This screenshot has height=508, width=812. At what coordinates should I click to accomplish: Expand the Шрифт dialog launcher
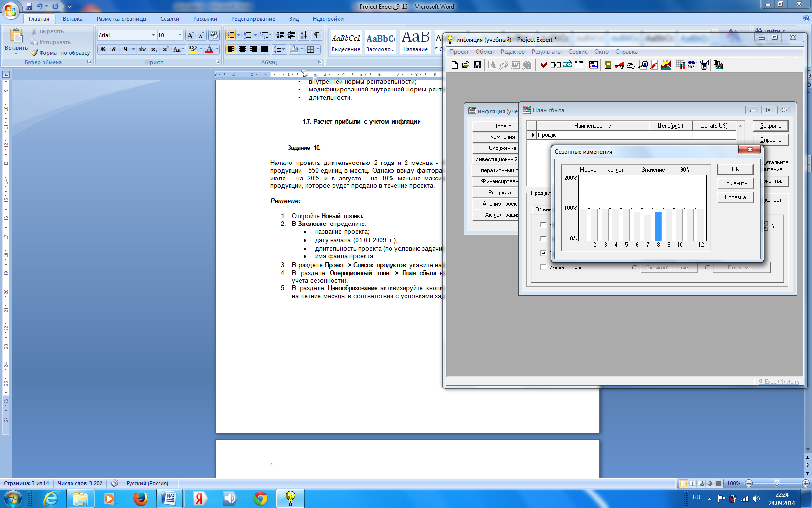pyautogui.click(x=217, y=62)
